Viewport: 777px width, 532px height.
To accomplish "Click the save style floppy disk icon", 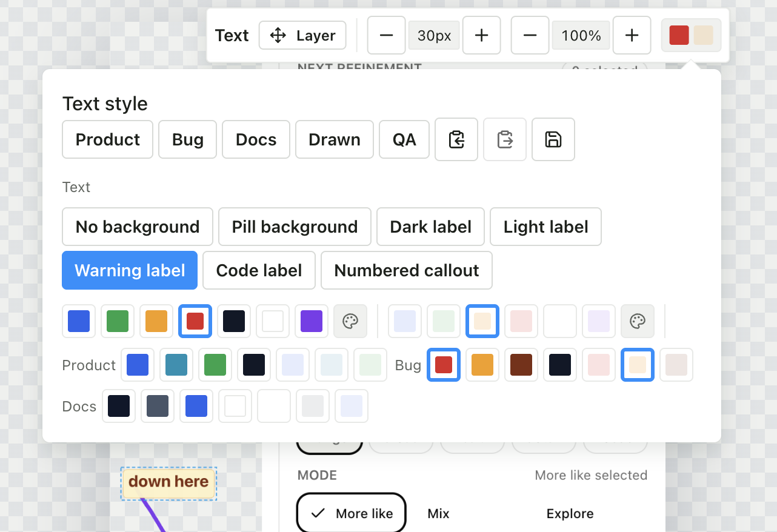I will tap(553, 139).
